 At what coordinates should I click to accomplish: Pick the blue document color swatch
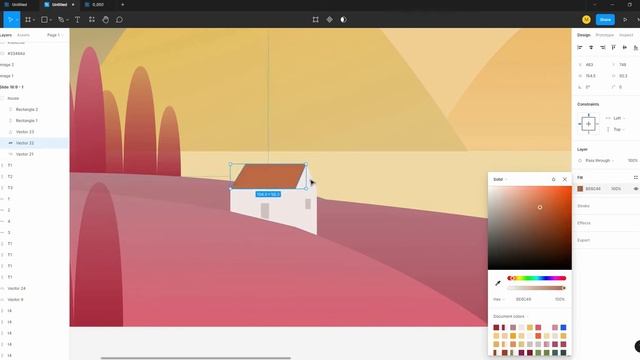pyautogui.click(x=563, y=327)
